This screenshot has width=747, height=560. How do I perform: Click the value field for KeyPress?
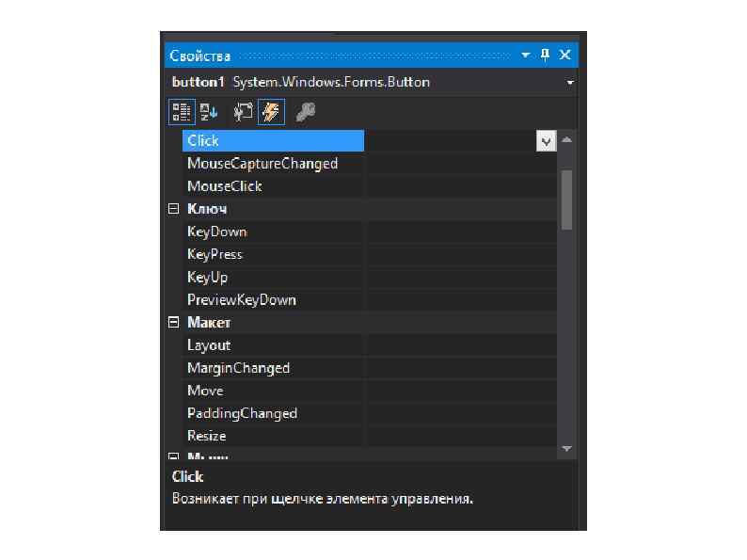[x=461, y=254]
